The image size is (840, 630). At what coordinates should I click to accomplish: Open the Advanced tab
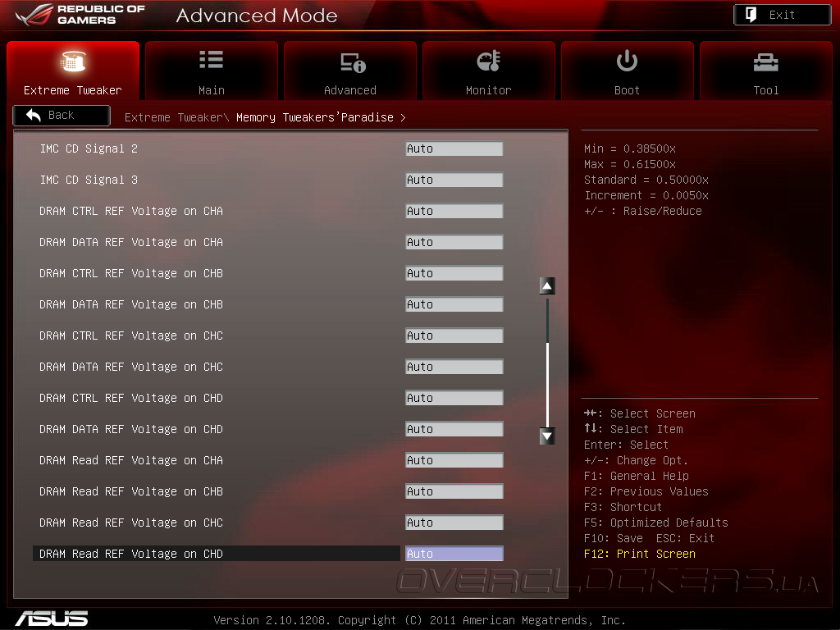(x=349, y=71)
